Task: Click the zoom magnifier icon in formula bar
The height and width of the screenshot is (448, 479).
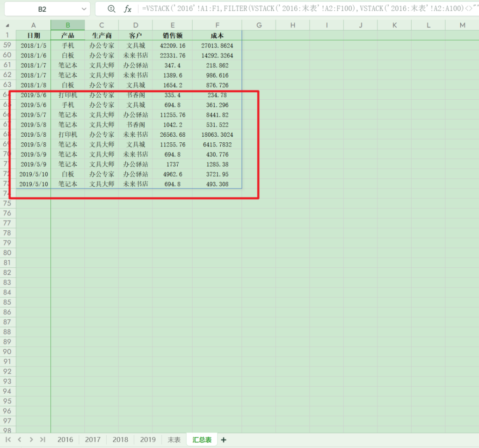Action: point(111,9)
